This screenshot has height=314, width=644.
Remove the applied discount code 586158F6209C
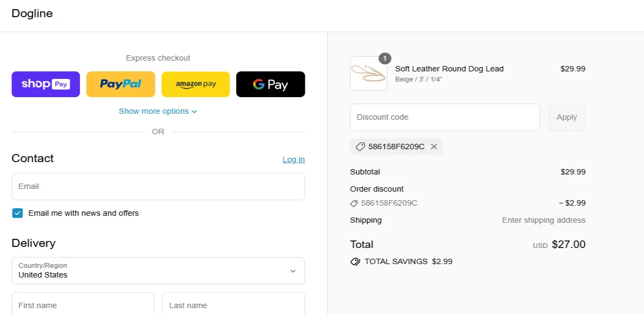pyautogui.click(x=434, y=147)
